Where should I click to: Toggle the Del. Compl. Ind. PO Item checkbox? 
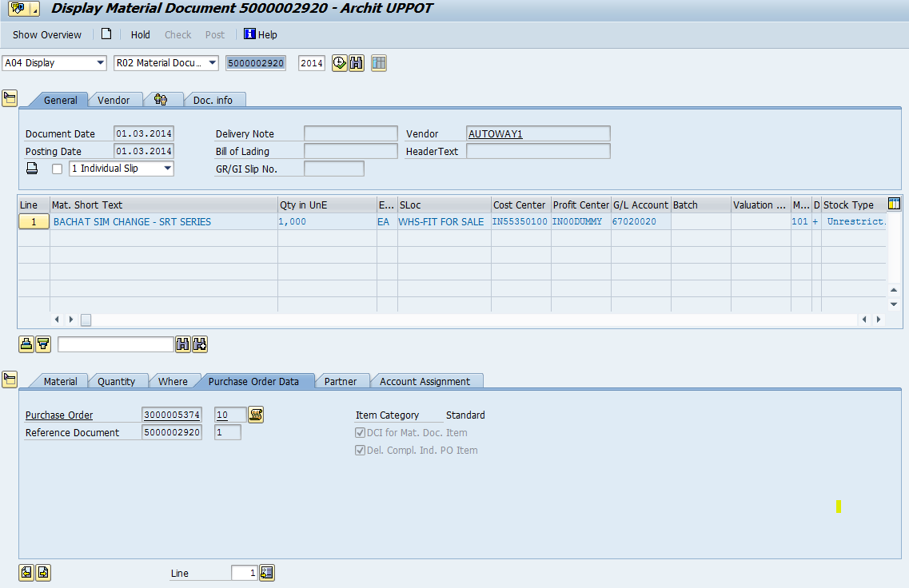pos(360,450)
